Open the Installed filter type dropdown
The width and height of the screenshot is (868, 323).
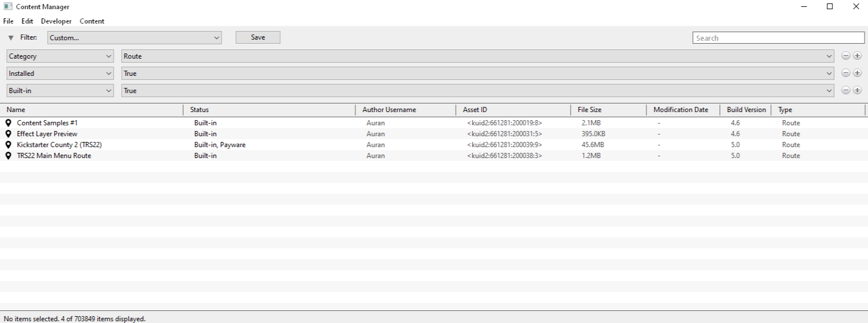[x=60, y=74]
